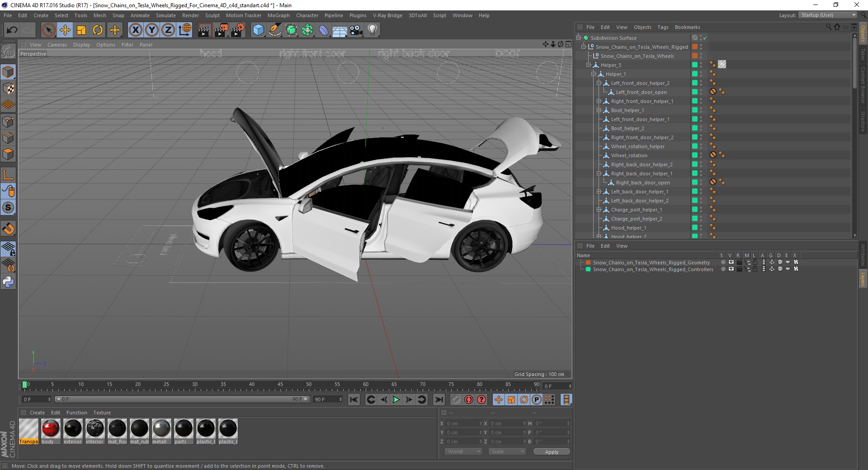Open Edit Render Settings icon
The image size is (868, 470).
pos(238,30)
